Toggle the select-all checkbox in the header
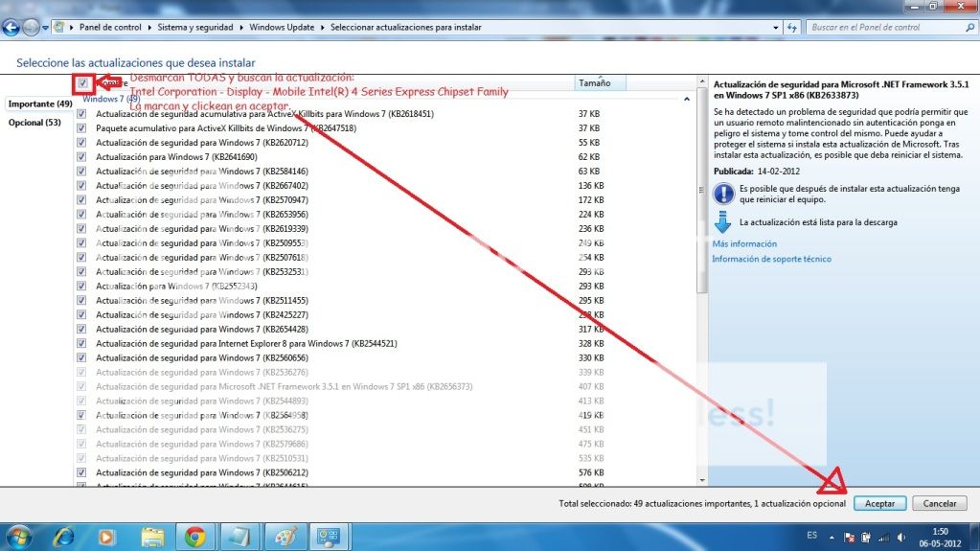The height and width of the screenshot is (551, 980). [82, 82]
